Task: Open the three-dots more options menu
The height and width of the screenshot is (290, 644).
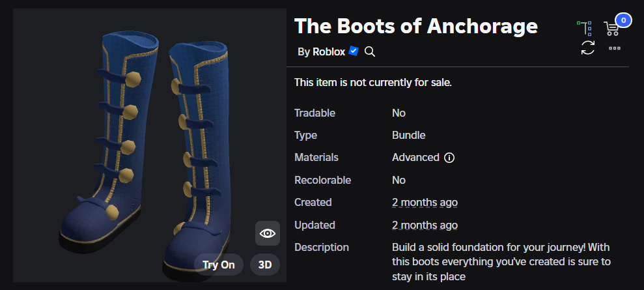Action: tap(615, 48)
